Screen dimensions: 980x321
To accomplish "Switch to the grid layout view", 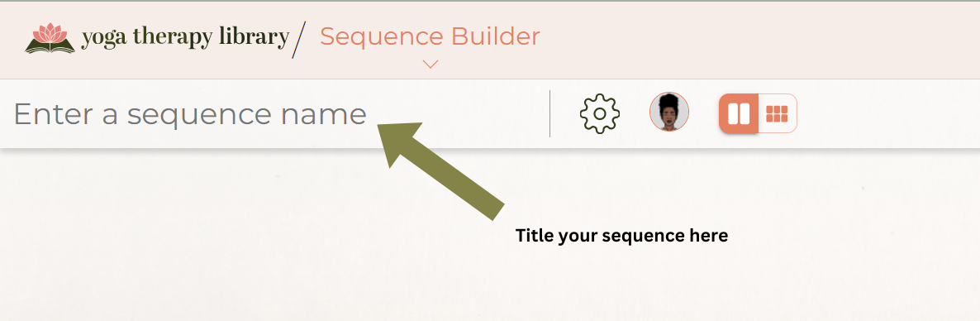I will (x=777, y=114).
